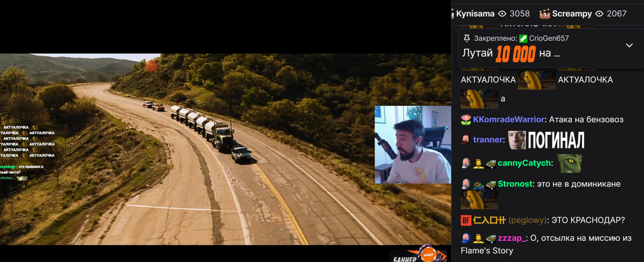Click the message ЭТО КРАСНОДАР?
Viewport: 644px width, 262px height.
(588, 220)
